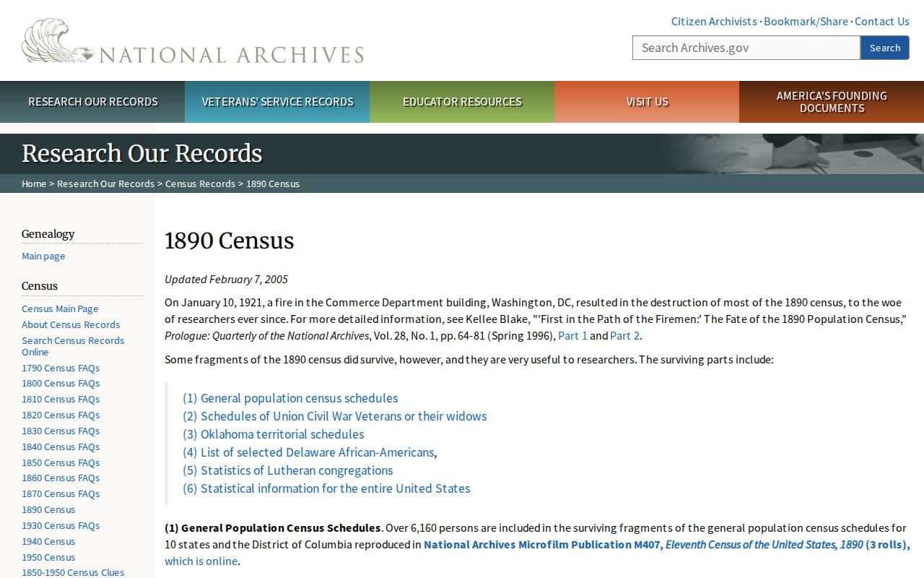Open 1850-1950 Census Clues link

(73, 572)
